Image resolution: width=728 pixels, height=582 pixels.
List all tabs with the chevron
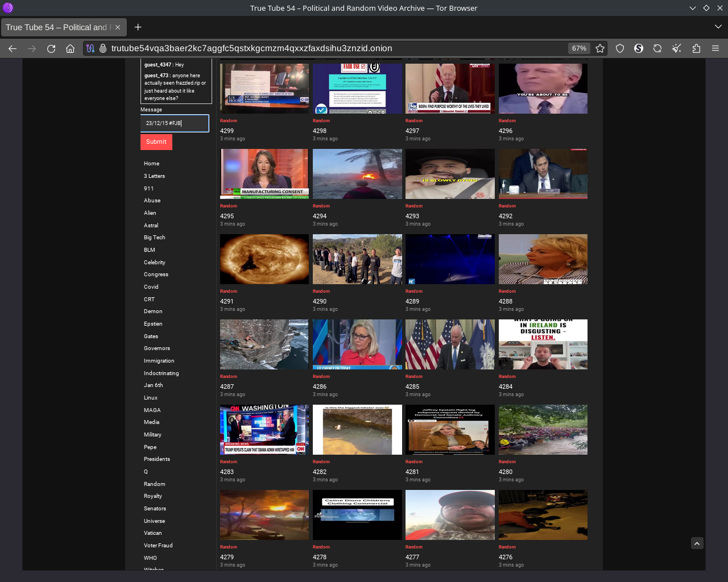pos(718,27)
